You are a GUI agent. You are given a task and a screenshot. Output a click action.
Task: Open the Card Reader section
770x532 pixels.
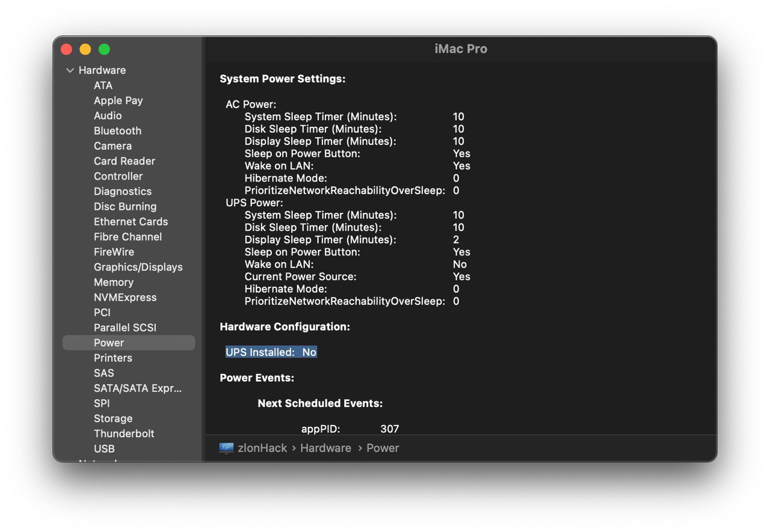(x=125, y=161)
